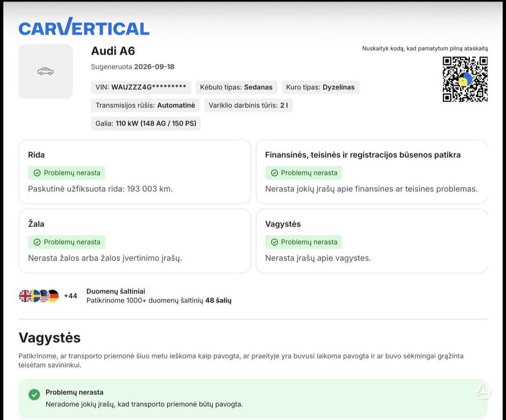Select the Transmisijos rūšis: Automatinė chip

coord(145,105)
